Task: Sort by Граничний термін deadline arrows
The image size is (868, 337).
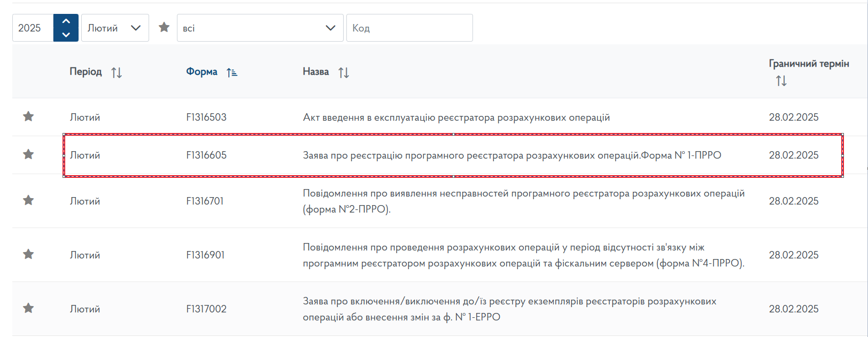Action: [781, 81]
